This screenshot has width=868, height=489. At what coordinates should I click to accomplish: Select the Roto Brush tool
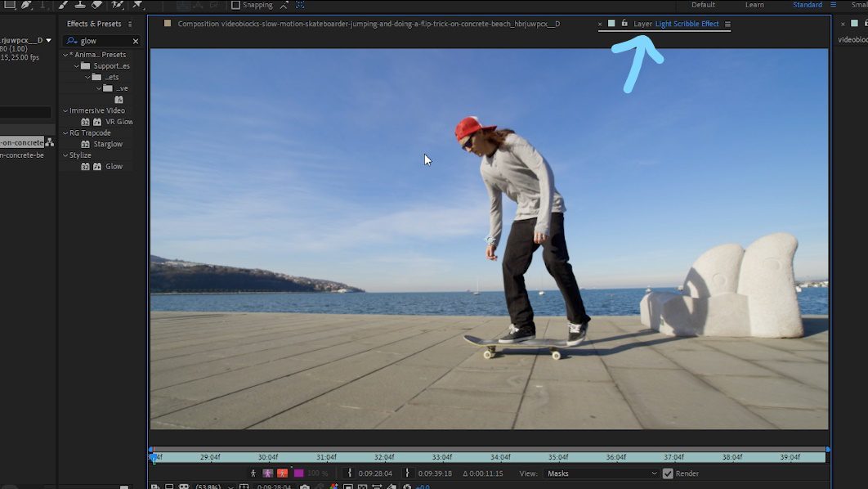(x=115, y=4)
